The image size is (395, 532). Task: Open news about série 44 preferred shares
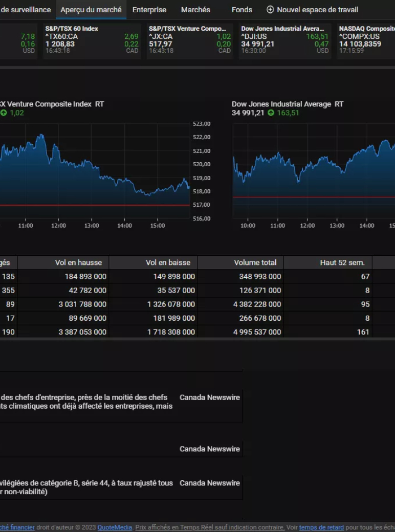coord(86,487)
